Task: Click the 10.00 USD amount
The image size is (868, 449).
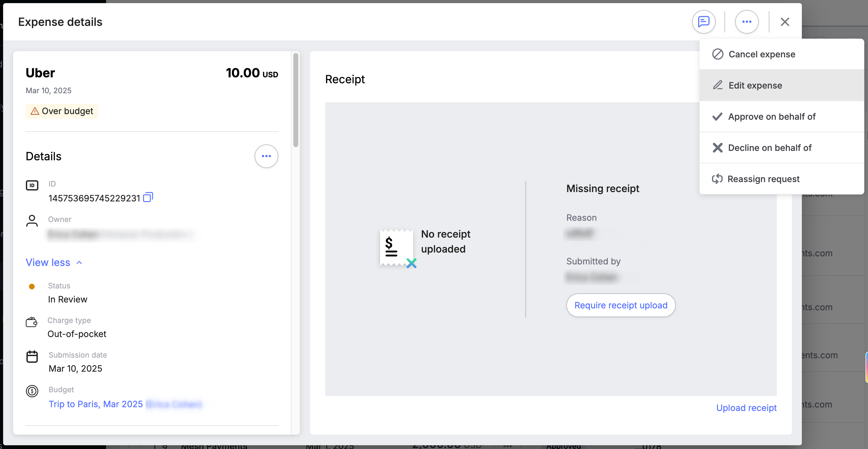Action: coord(252,73)
